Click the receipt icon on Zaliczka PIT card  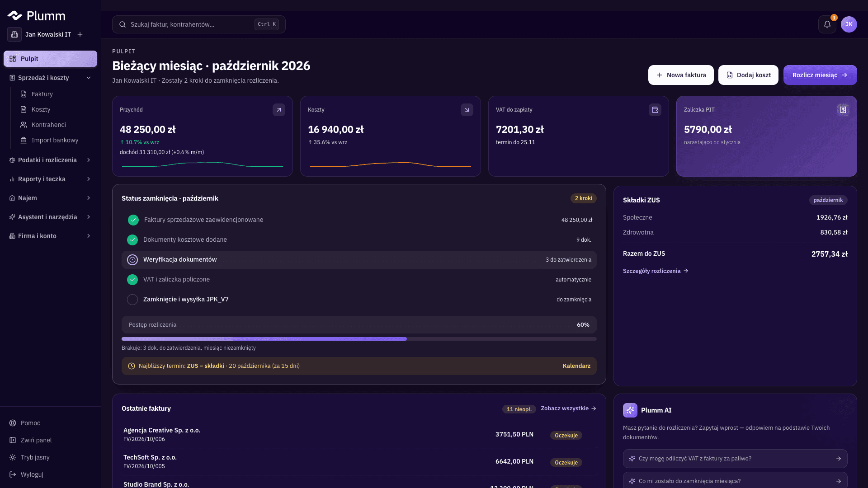843,110
